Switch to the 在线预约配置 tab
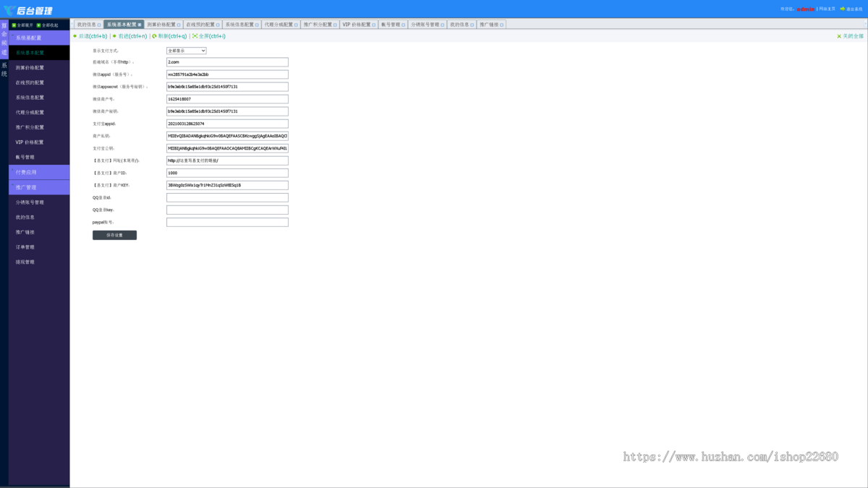The image size is (868, 488). click(202, 25)
